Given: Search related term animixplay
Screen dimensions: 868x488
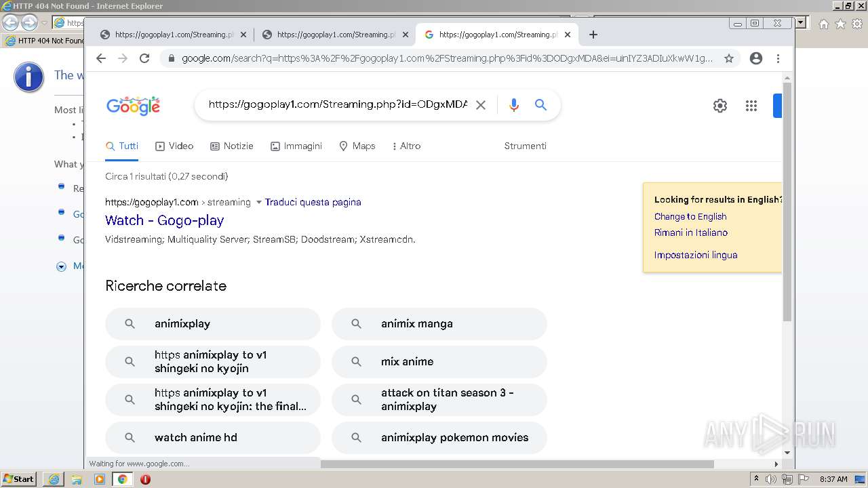Looking at the screenshot, I should tap(213, 324).
